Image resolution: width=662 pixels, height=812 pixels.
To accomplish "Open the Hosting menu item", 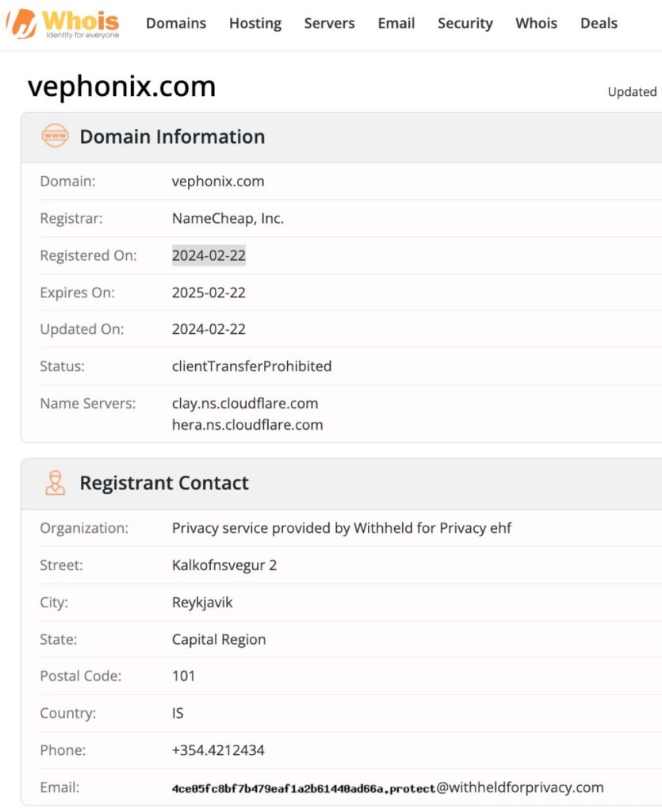I will [254, 23].
